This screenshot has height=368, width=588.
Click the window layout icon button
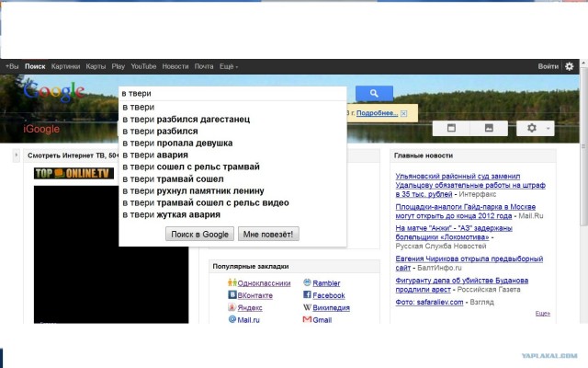[x=451, y=128]
